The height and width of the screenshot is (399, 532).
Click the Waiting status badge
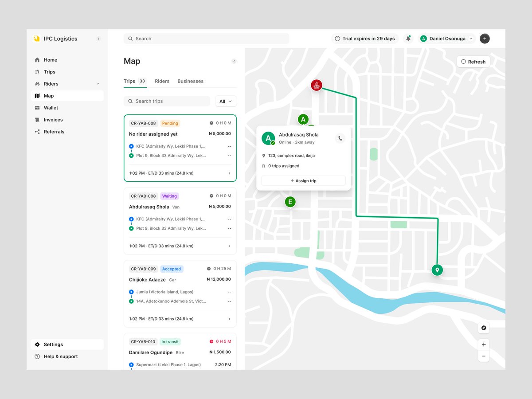tap(169, 196)
